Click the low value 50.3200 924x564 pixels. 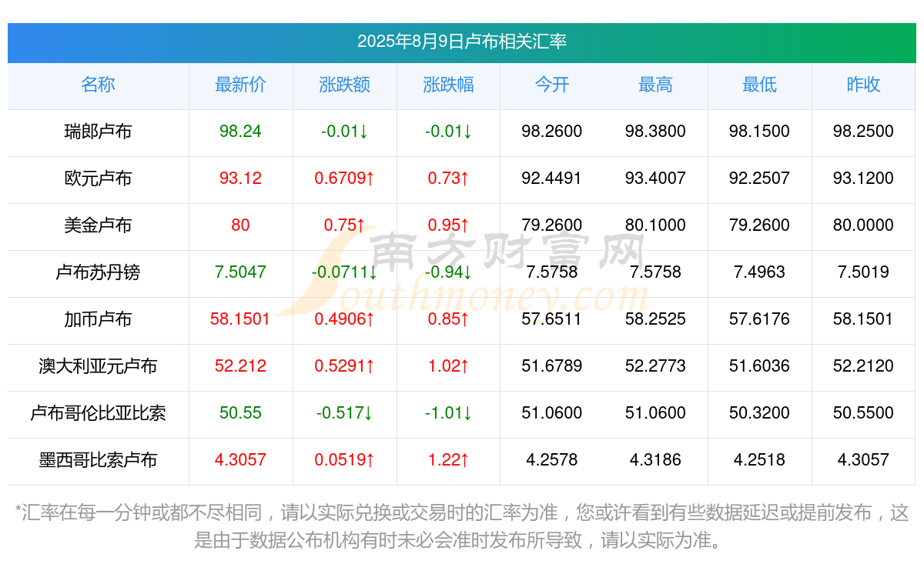click(760, 413)
